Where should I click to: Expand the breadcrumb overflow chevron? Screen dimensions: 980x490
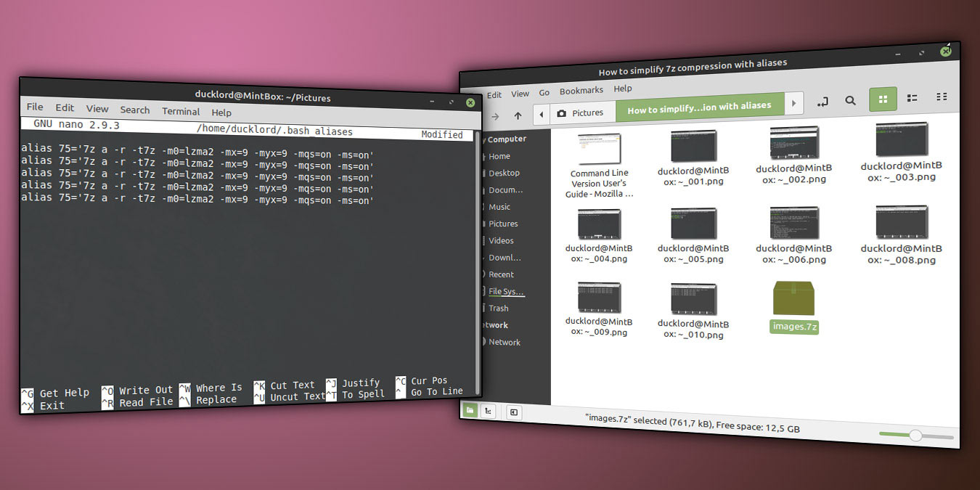[x=794, y=104]
